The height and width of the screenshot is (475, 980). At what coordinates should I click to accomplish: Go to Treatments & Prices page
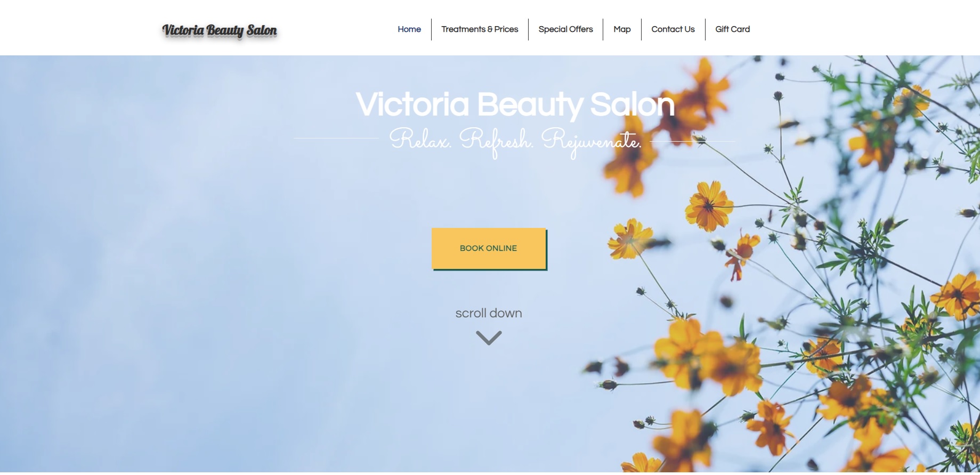480,29
